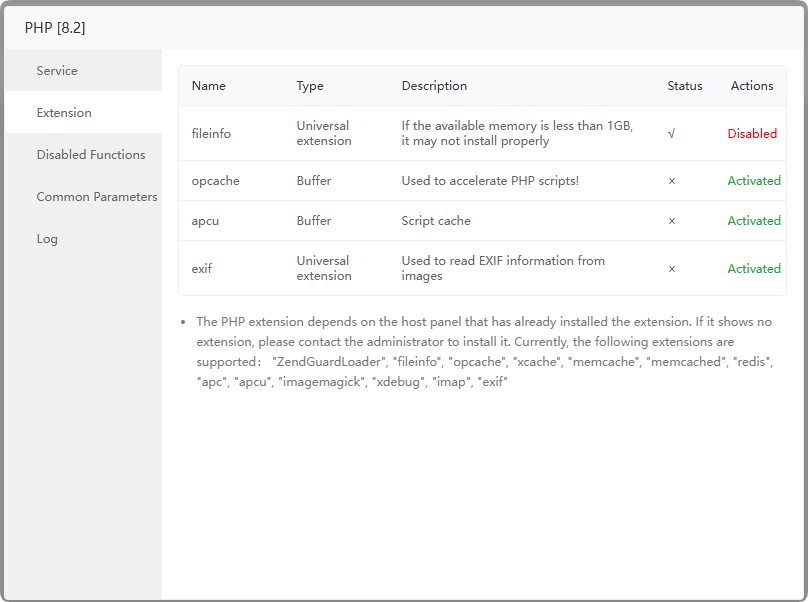The width and height of the screenshot is (808, 602).
Task: Click the Name column header
Action: point(209,86)
